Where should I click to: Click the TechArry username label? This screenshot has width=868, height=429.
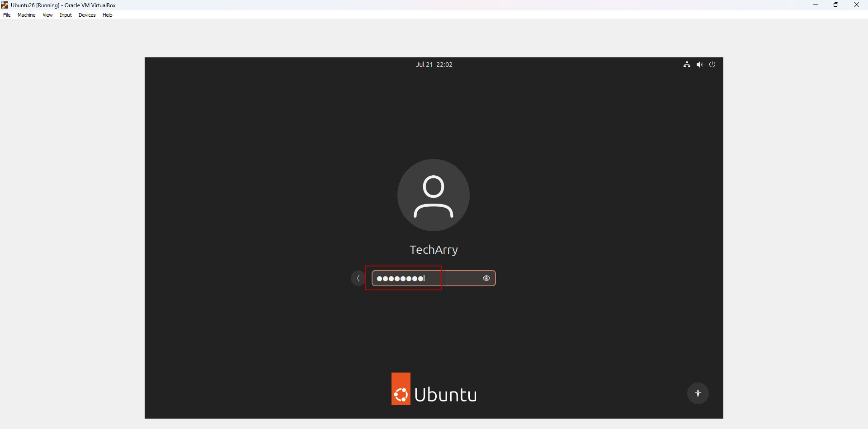click(434, 250)
